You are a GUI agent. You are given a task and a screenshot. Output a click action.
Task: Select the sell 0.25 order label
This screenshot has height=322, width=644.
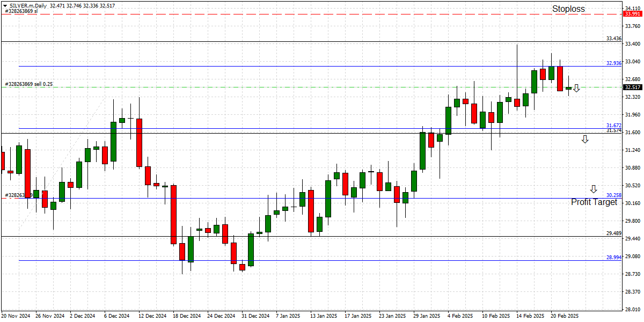(x=28, y=84)
